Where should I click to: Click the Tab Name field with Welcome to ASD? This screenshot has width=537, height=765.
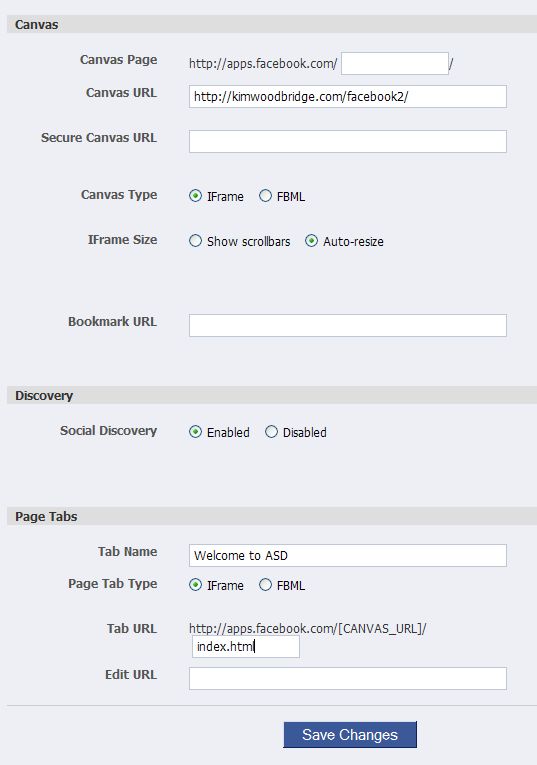(x=348, y=555)
